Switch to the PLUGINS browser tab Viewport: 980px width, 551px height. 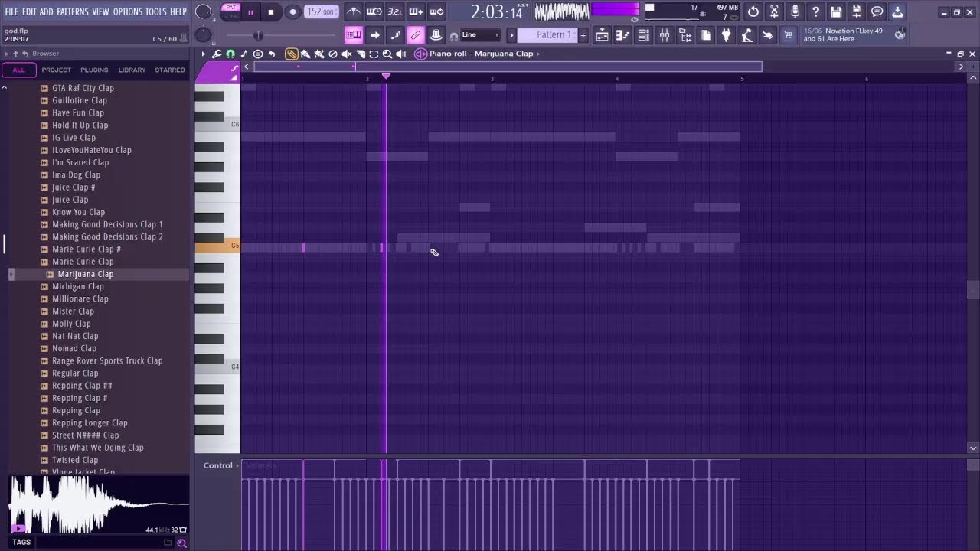point(94,70)
